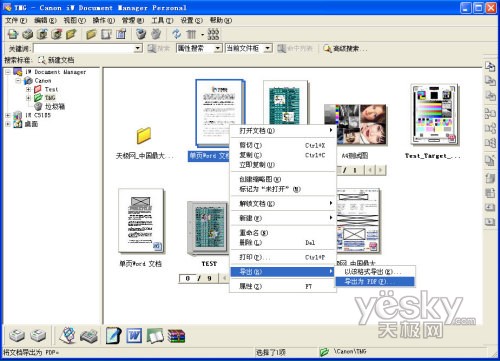Select the 新建文档 search tab
Image resolution: width=500 pixels, height=361 pixels.
coord(56,60)
